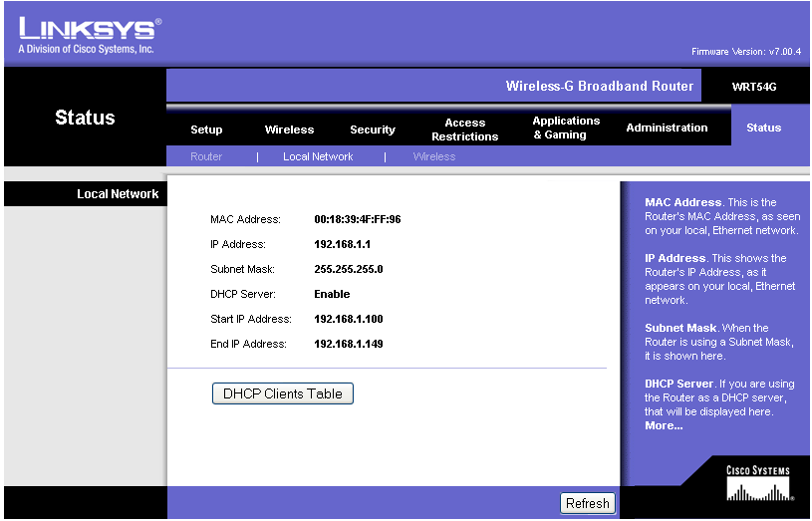This screenshot has height=521, width=812.
Task: Open the Router sub-tab
Action: pos(206,156)
